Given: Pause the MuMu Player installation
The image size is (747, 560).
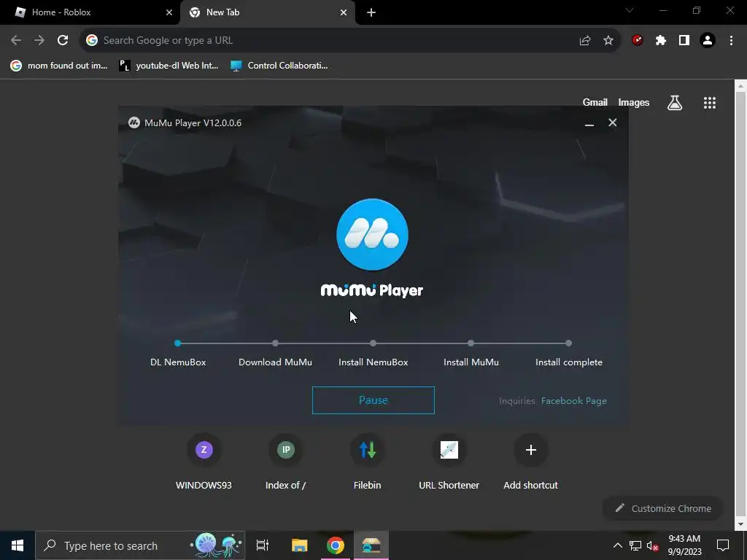Looking at the screenshot, I should click(x=373, y=400).
